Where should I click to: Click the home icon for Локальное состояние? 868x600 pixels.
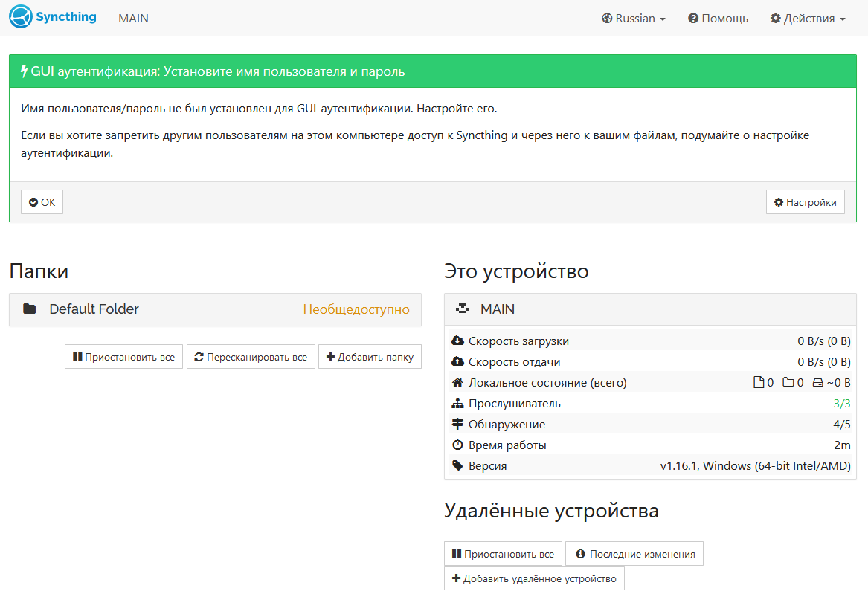[458, 382]
